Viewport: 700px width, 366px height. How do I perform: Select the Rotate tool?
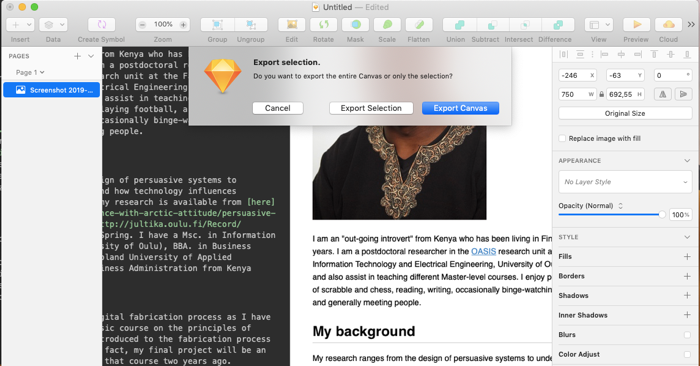pos(323,25)
